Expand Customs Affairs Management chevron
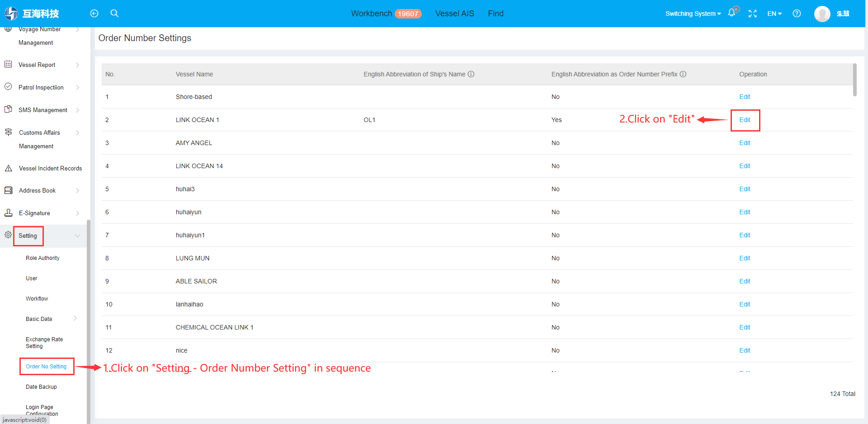Image resolution: width=868 pixels, height=424 pixels. [77, 133]
